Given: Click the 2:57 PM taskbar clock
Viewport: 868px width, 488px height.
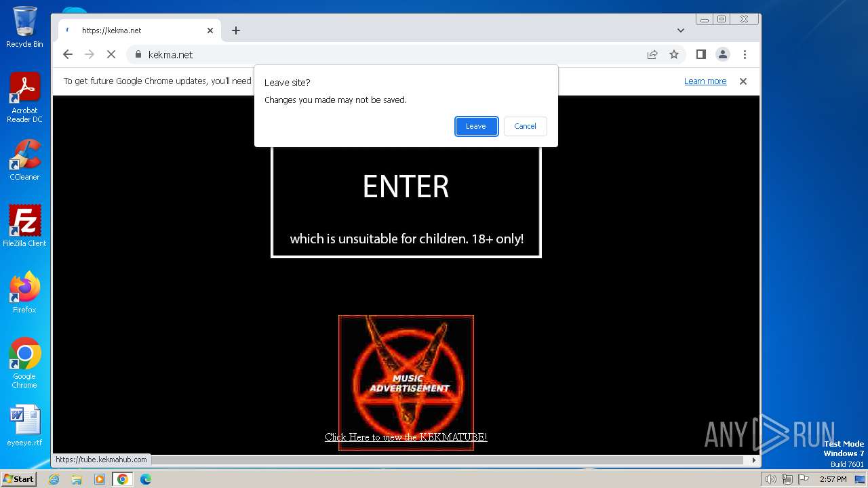Looking at the screenshot, I should pos(833,479).
